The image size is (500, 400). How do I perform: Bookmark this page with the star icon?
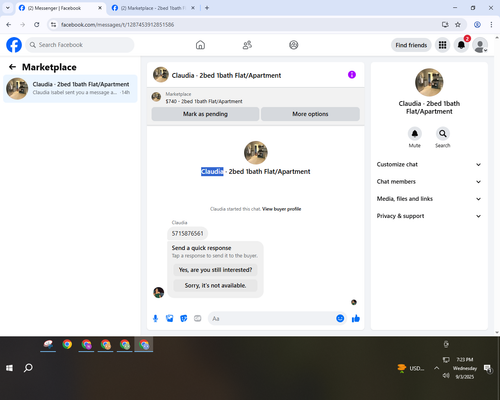[x=458, y=25]
